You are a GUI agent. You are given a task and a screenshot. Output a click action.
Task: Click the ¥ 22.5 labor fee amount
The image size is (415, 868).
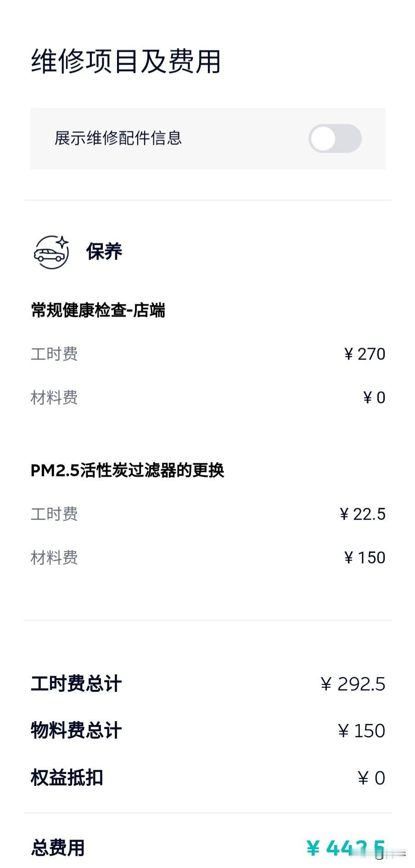click(x=363, y=514)
